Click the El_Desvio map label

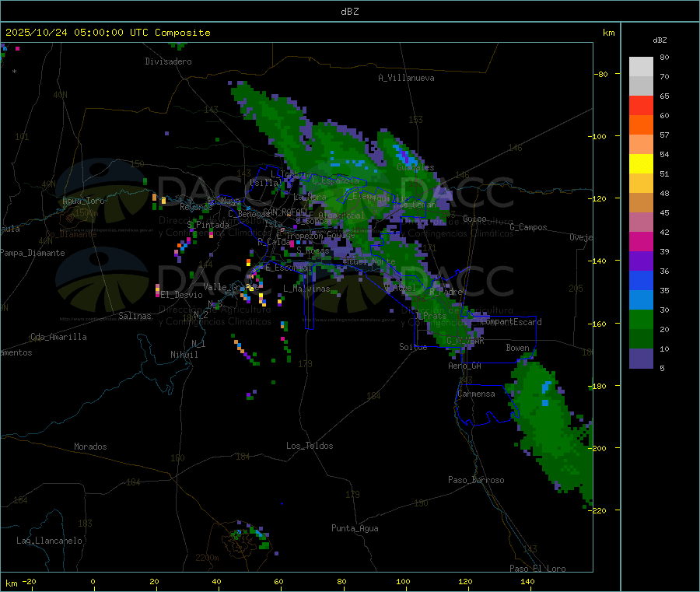click(x=182, y=295)
